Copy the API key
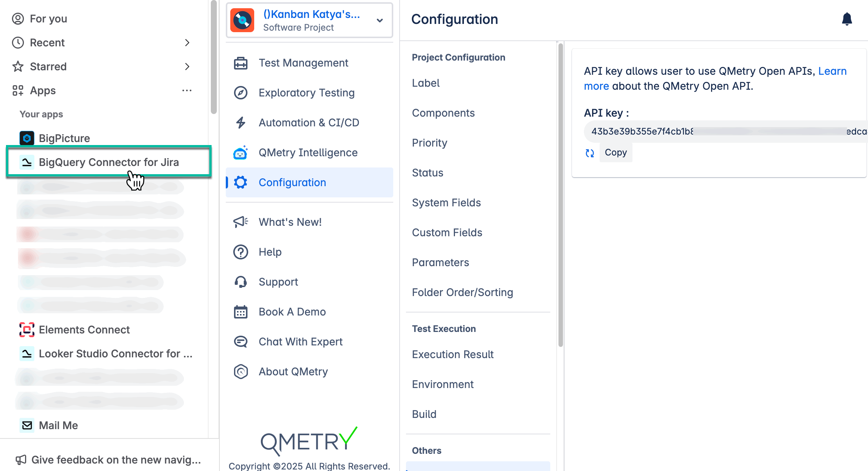 pyautogui.click(x=616, y=153)
